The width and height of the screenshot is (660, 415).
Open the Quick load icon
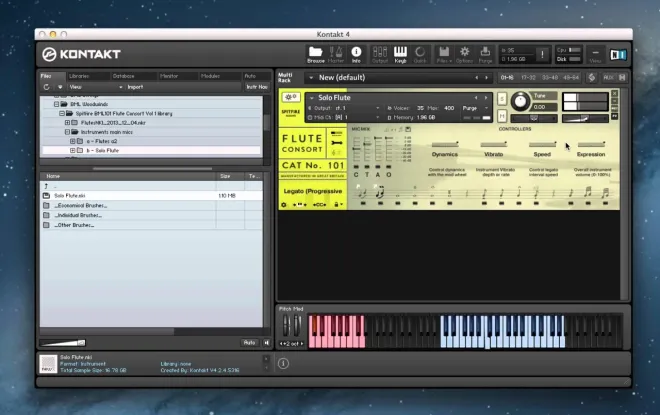[420, 54]
